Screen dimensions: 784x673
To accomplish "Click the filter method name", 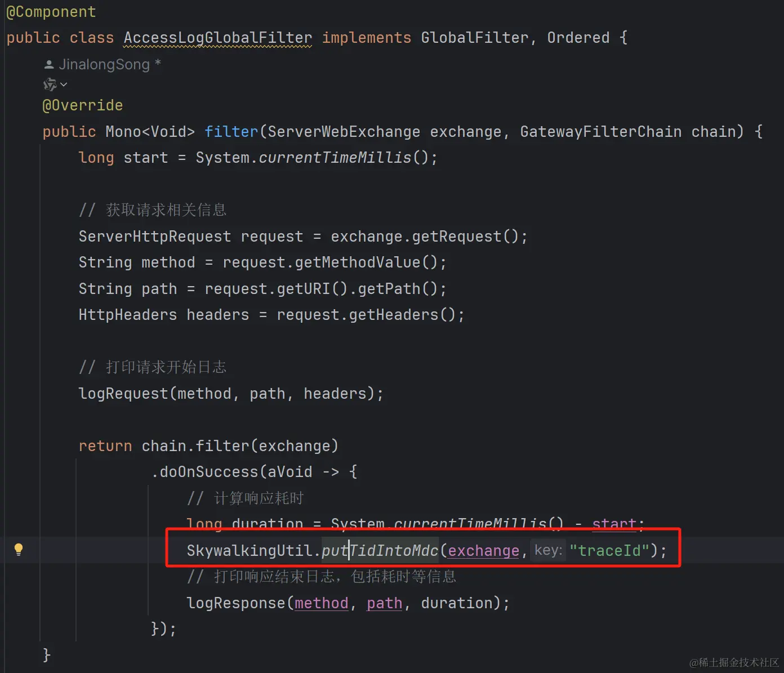I will [231, 131].
